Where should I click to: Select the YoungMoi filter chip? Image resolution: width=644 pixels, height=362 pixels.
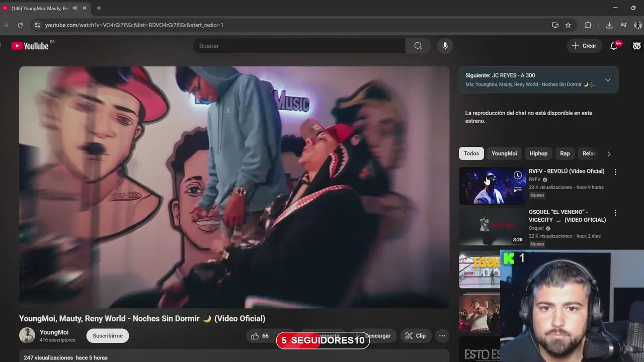click(504, 154)
